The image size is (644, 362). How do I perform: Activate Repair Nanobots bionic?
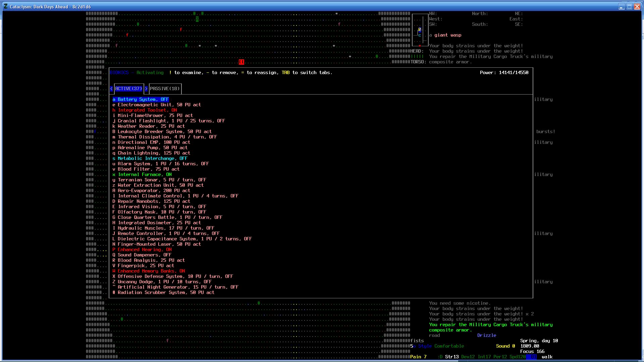(x=152, y=201)
